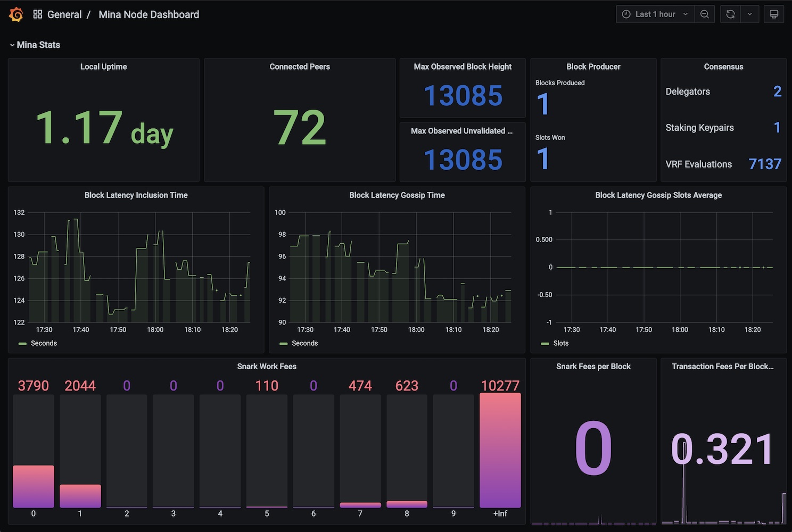Viewport: 792px width, 532px height.
Task: Toggle Seconds series label in Inclusion Time legend
Action: coord(44,343)
